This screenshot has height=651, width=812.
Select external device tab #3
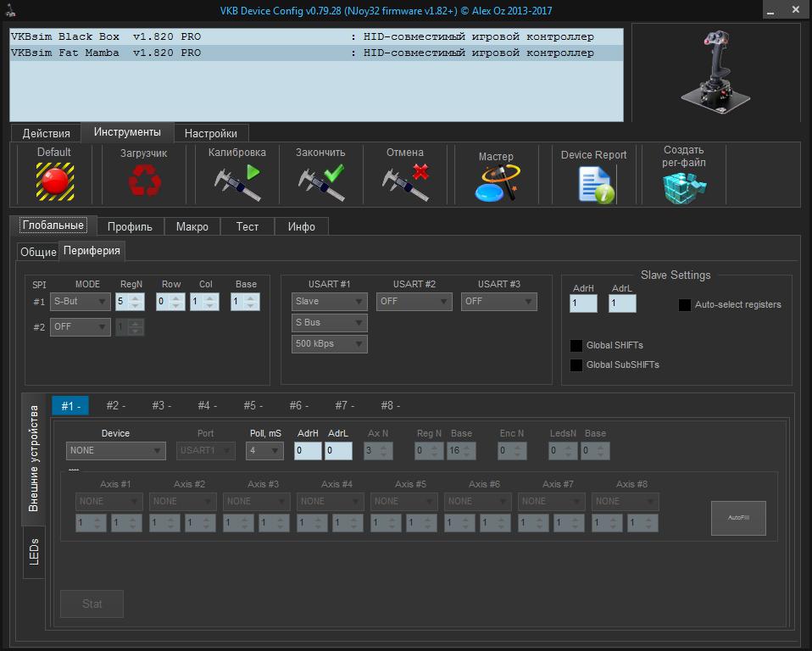162,405
